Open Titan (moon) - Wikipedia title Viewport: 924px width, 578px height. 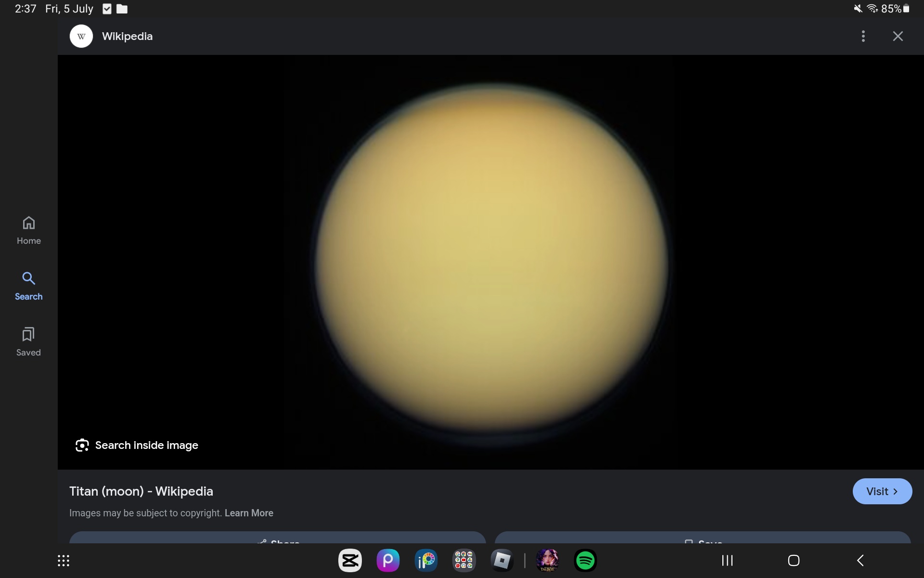(x=141, y=491)
